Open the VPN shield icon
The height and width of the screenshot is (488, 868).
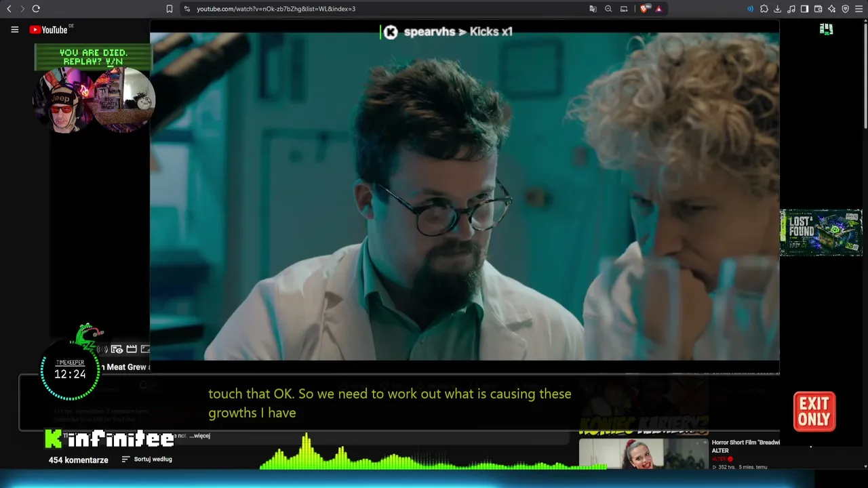[845, 9]
